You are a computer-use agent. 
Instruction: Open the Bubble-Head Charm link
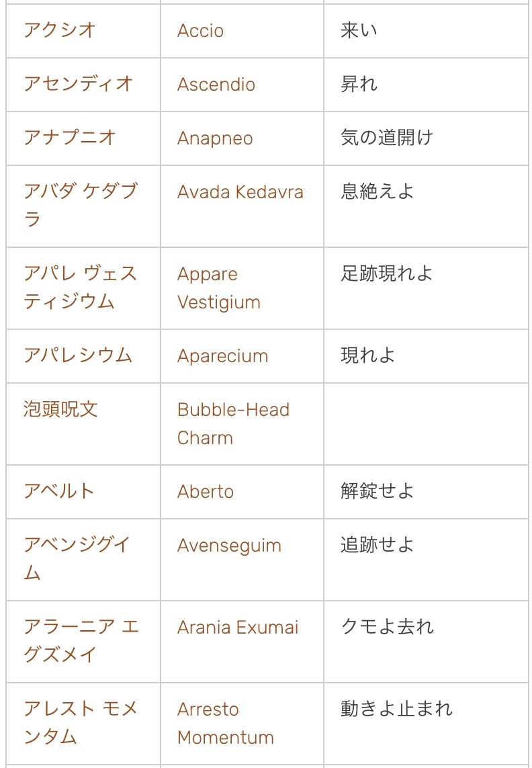click(233, 410)
